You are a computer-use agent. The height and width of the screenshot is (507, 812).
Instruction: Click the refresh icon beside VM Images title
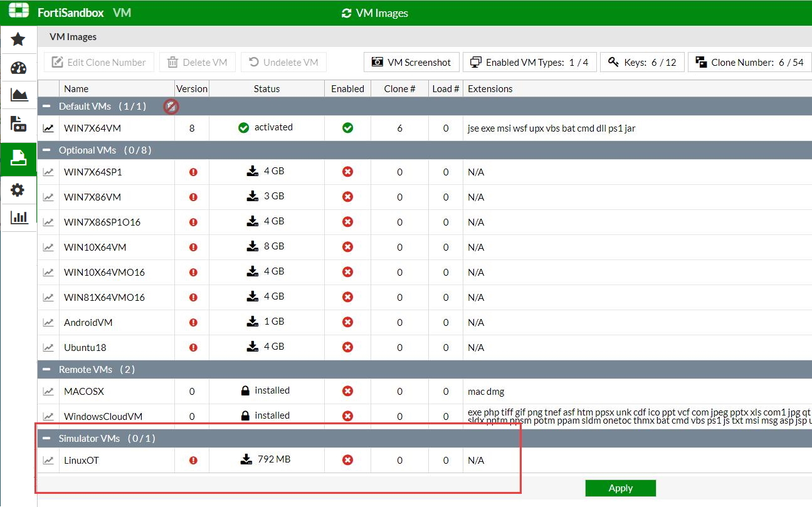(x=346, y=13)
